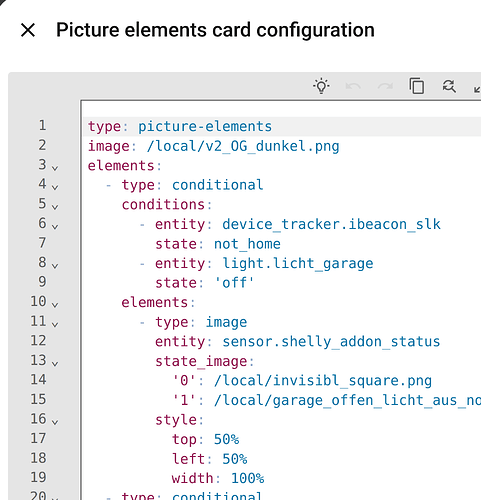This screenshot has height=500, width=481.
Task: Click the 'elements' key on line 3
Action: tap(121, 166)
